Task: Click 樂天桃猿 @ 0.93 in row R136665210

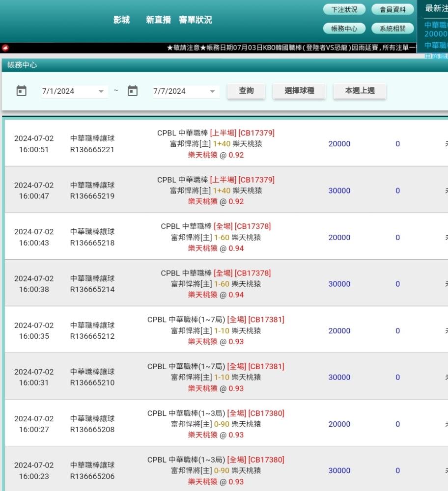Action: click(x=216, y=388)
